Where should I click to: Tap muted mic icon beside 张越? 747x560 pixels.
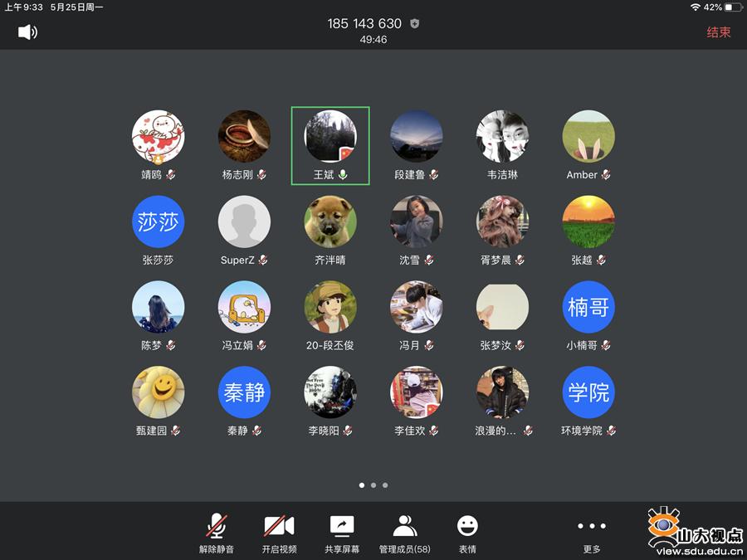[601, 260]
